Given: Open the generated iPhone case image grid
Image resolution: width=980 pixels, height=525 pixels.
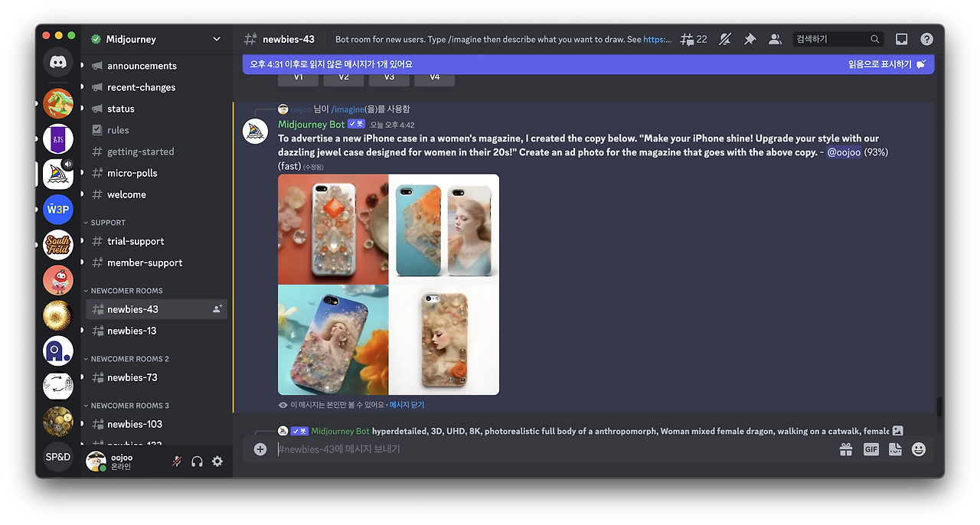Looking at the screenshot, I should (x=388, y=285).
